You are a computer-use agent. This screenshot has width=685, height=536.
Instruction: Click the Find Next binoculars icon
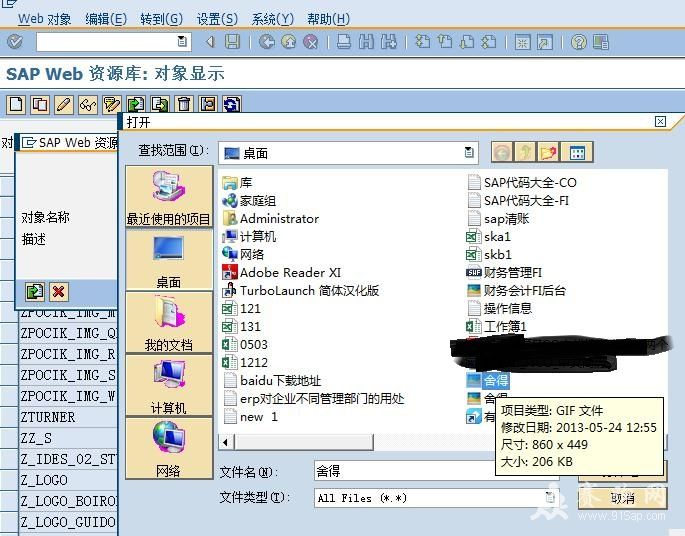click(x=388, y=42)
